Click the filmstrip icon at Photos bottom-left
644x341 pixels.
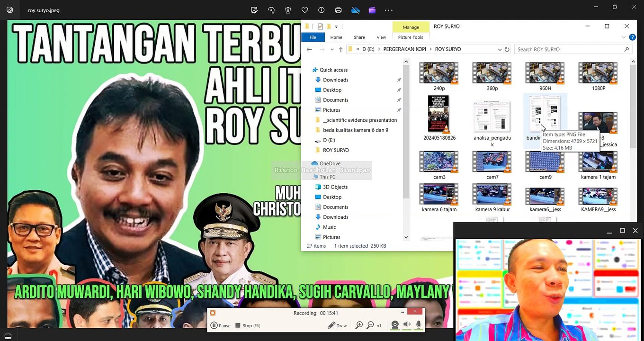pyautogui.click(x=8, y=336)
